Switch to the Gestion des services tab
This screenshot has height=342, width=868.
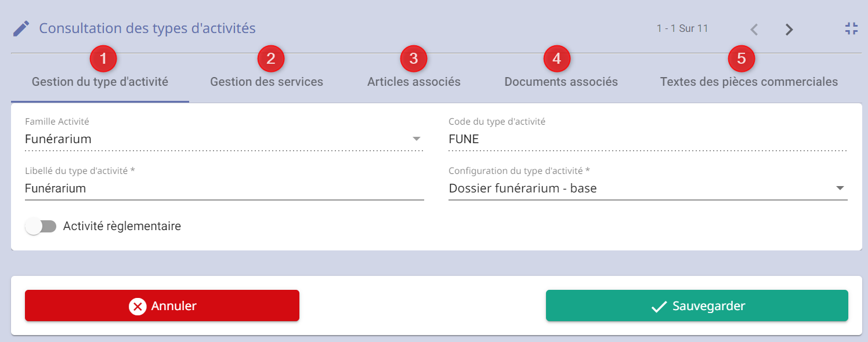(x=266, y=82)
